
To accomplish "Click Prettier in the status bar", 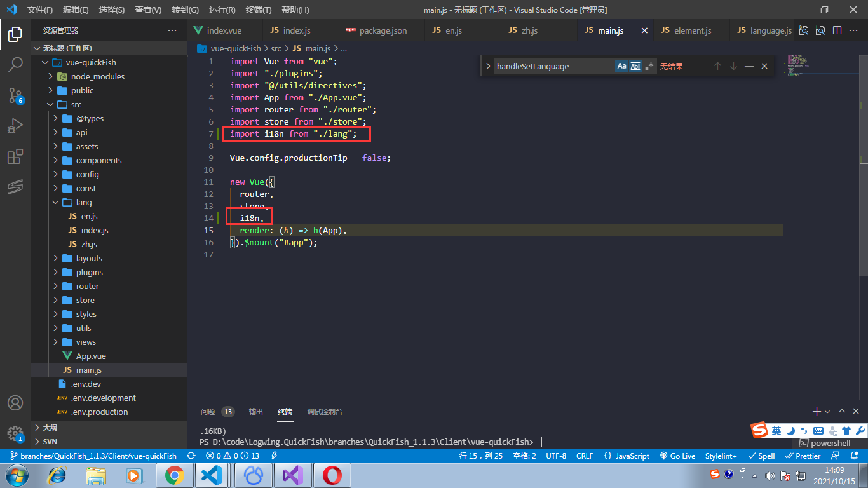I will (x=803, y=456).
